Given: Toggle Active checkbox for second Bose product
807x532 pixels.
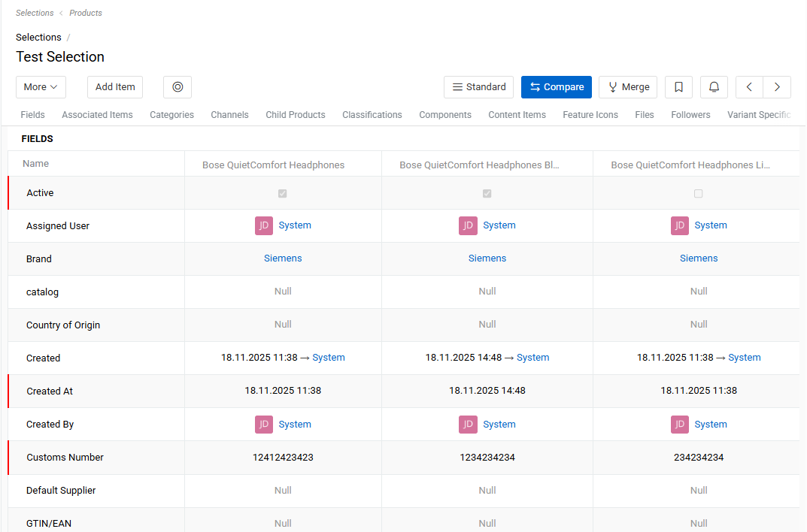Looking at the screenshot, I should (487, 193).
